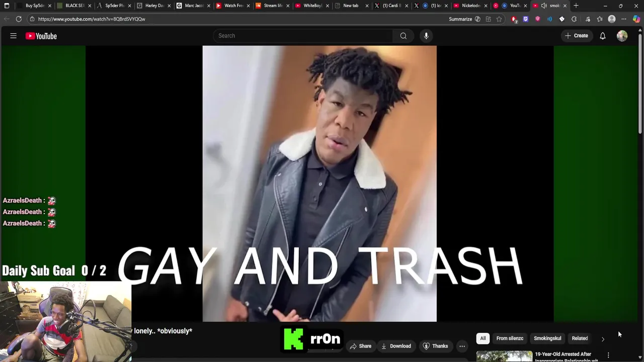Viewport: 644px width, 362px height.
Task: Switch to the WhiteBoy tab
Action: coord(311,6)
